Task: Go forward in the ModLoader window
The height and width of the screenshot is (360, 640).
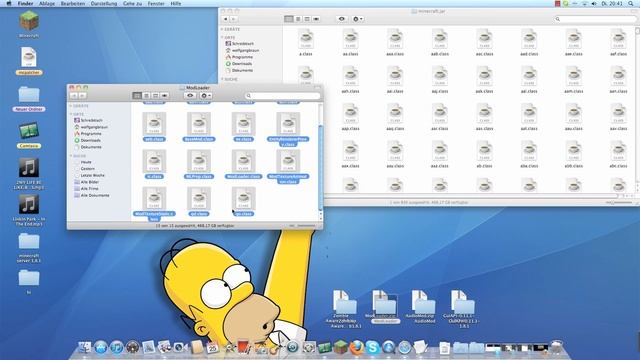Action: coord(82,96)
